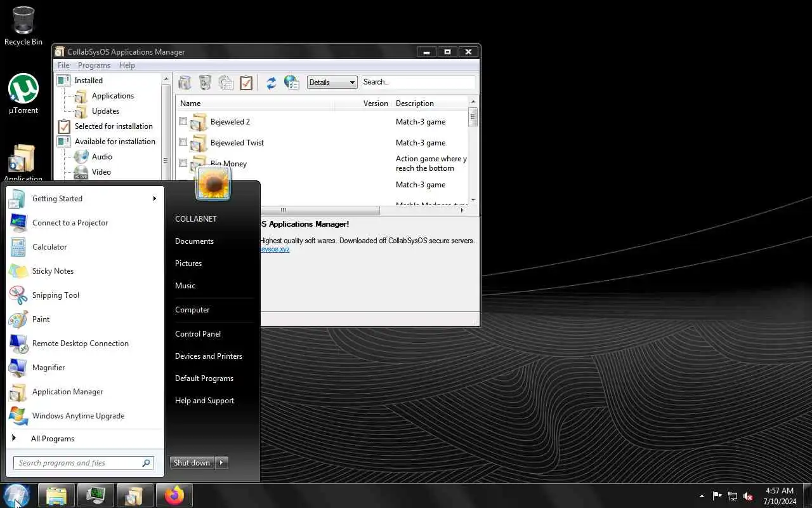Click the network tray icon
Screen dimensions: 812x508
733,496
